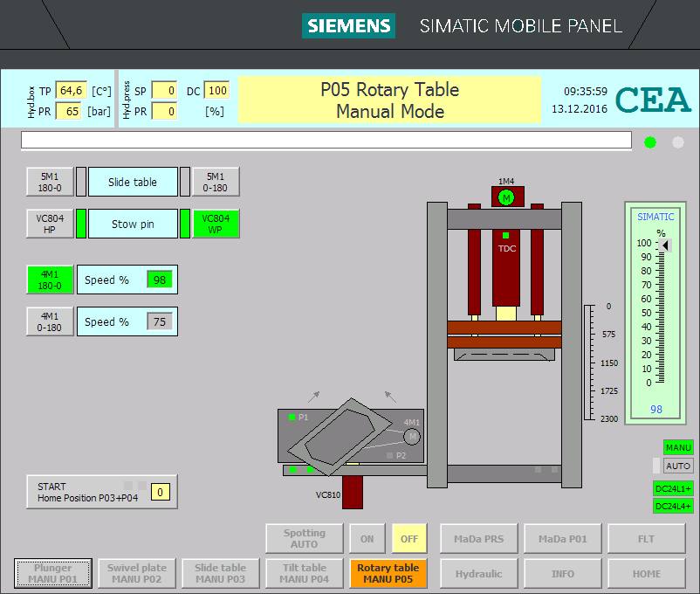Image resolution: width=700 pixels, height=594 pixels.
Task: Move slide table 5M1 0-180
Action: [216, 182]
